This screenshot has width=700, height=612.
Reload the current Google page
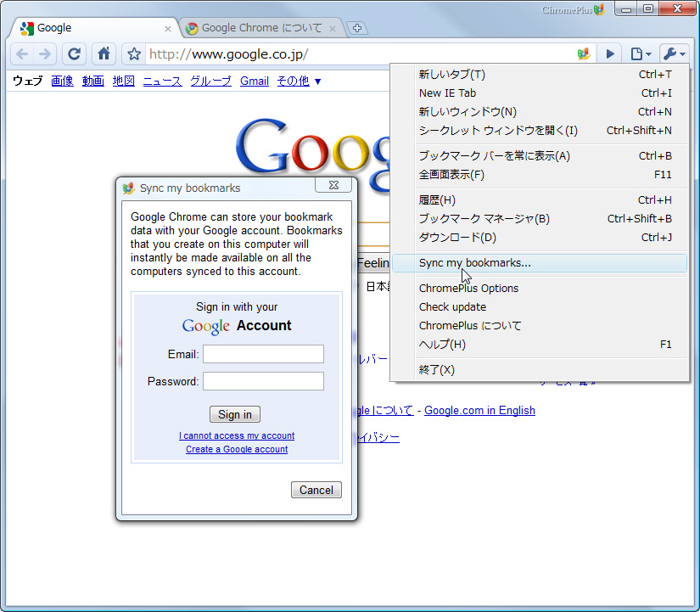pyautogui.click(x=75, y=53)
